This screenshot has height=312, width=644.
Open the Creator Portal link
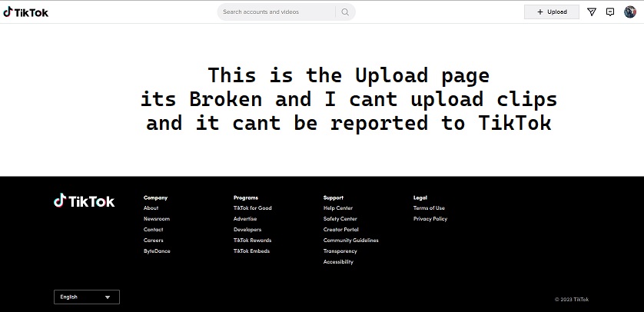[341, 230]
